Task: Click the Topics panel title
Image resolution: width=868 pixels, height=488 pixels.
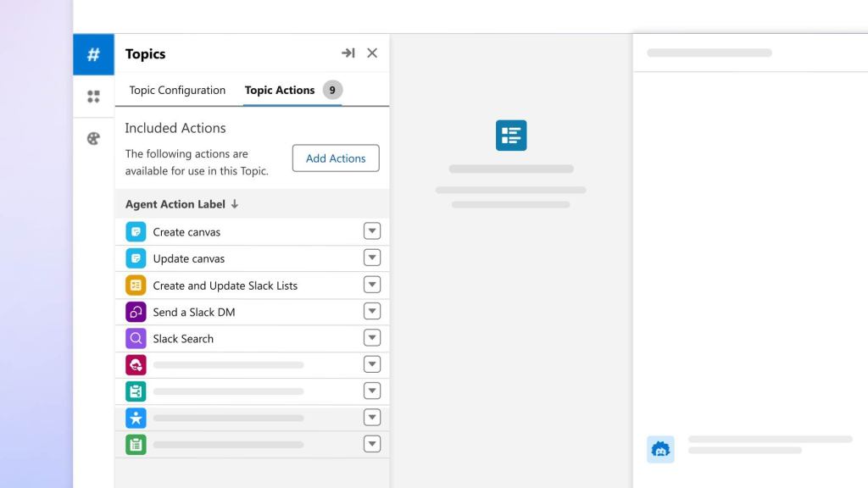Action: coord(145,53)
